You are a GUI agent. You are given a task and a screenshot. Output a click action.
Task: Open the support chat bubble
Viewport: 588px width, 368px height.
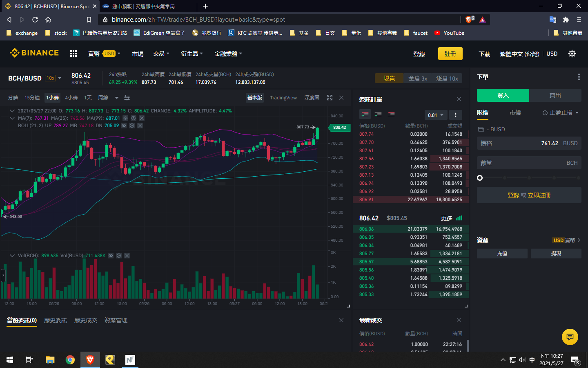pyautogui.click(x=570, y=337)
